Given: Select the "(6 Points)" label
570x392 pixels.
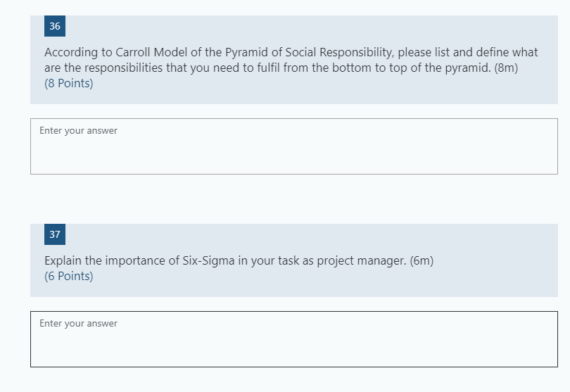Looking at the screenshot, I should click(x=68, y=276).
